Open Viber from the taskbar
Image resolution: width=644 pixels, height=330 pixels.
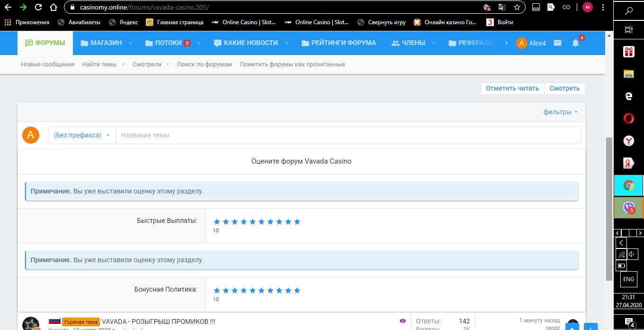pyautogui.click(x=629, y=207)
